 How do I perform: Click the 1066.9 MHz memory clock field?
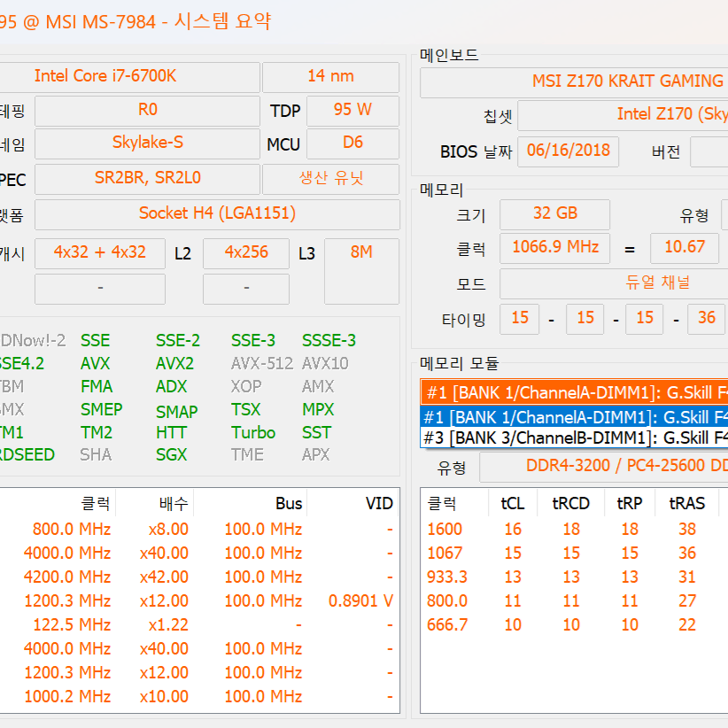click(x=554, y=248)
